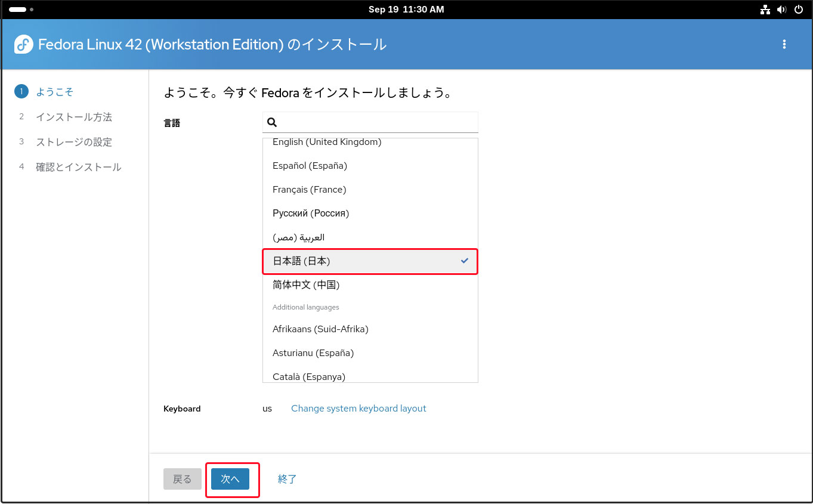Screen dimensions: 813x504
Task: Select Asturianu (España) language
Action: coord(370,353)
